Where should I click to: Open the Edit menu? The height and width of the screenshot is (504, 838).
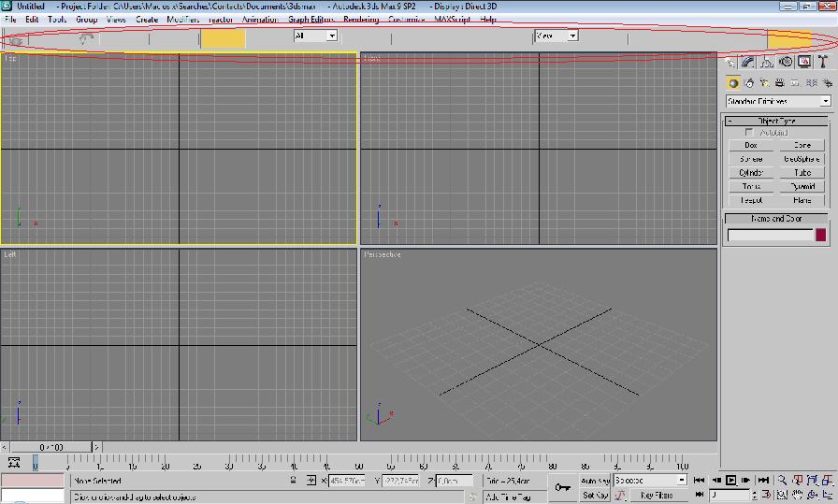(32, 20)
